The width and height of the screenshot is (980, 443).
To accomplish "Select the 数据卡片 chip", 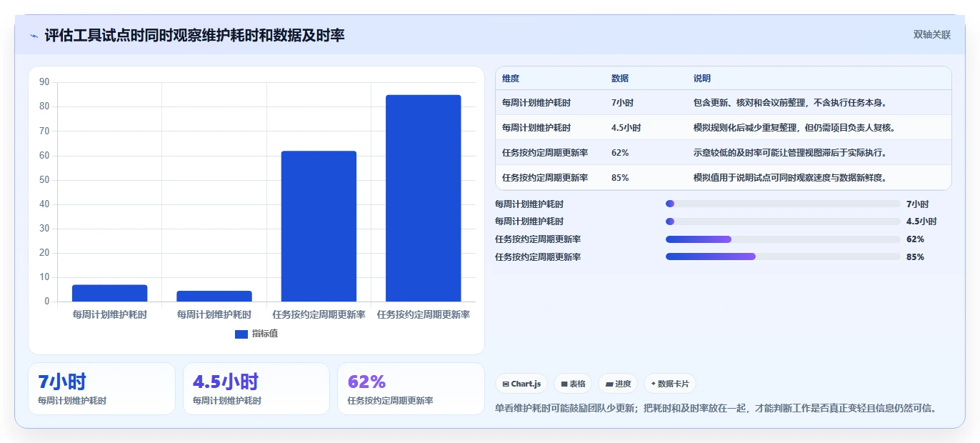I will (670, 384).
